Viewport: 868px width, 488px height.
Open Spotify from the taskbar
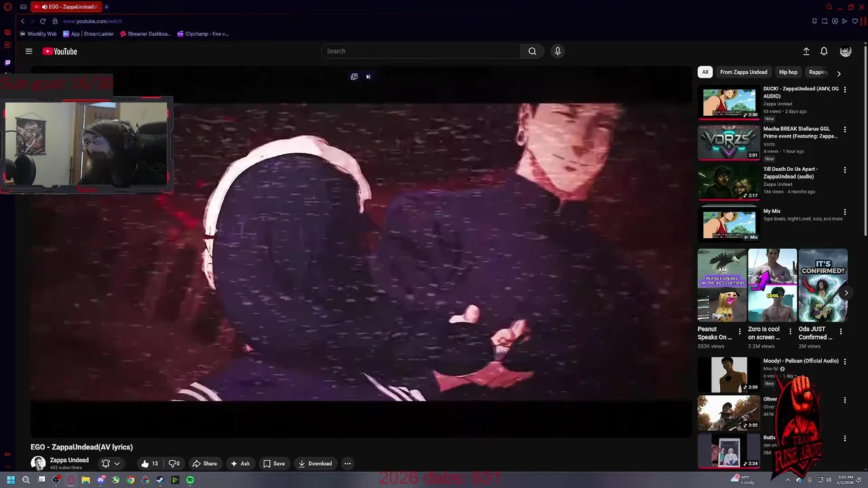[x=190, y=480]
